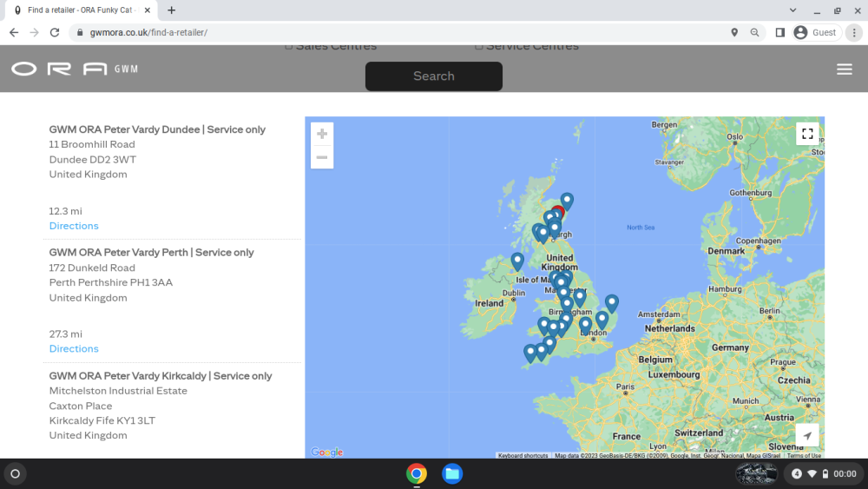
Task: Zoom out on the map
Action: pos(322,157)
